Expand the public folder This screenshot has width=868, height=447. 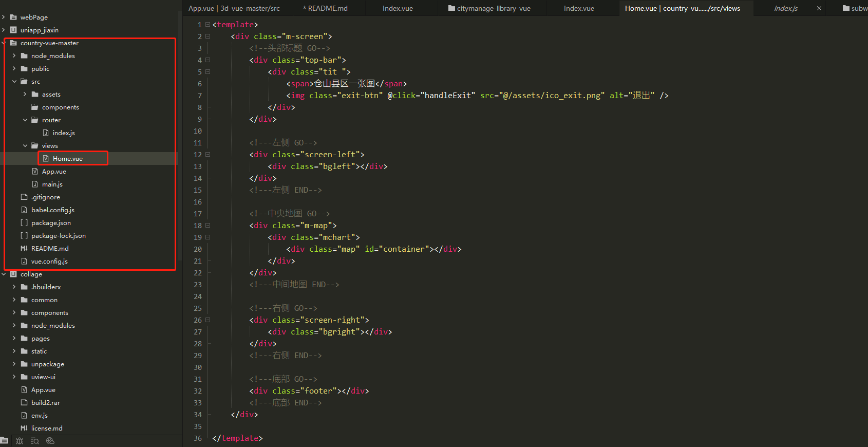tap(14, 69)
